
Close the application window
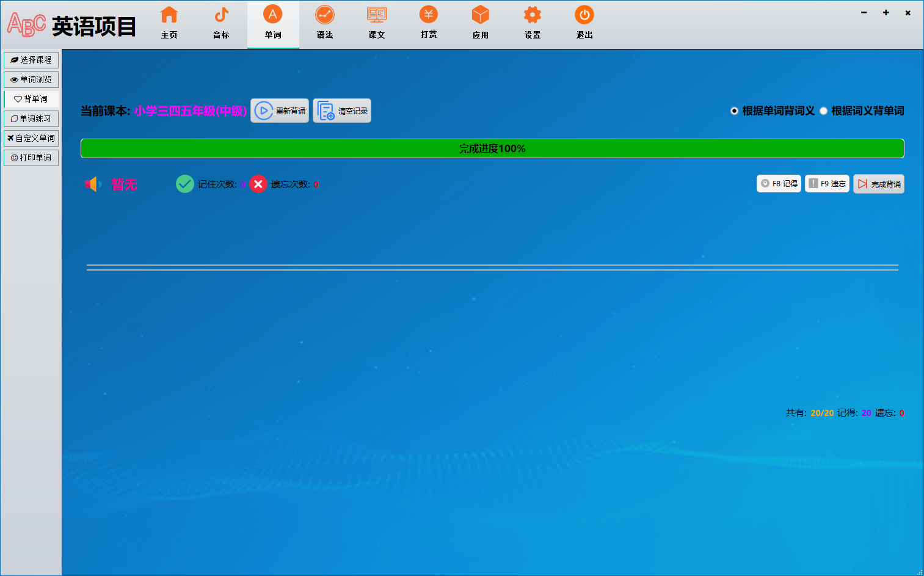point(908,12)
